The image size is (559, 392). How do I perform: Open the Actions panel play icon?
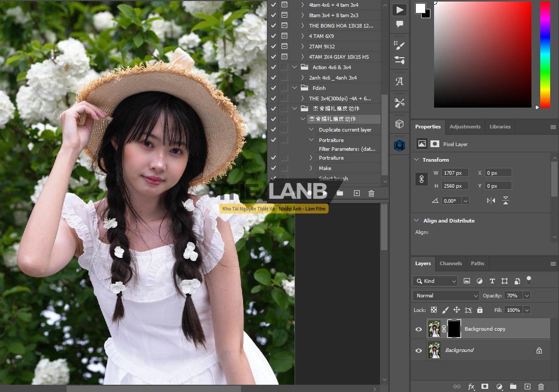pos(399,10)
